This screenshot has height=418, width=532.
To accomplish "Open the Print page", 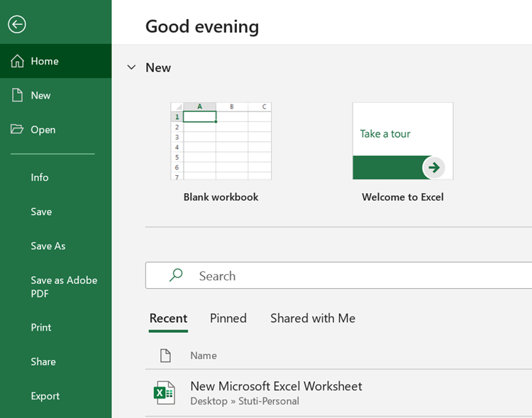I will tap(41, 327).
